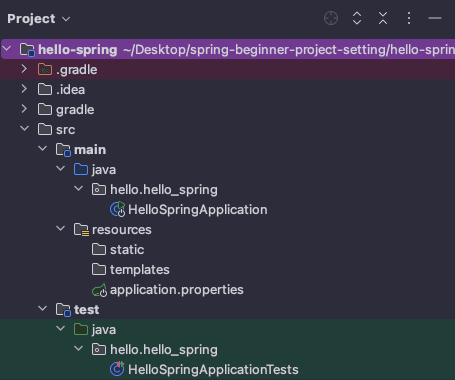The width and height of the screenshot is (455, 380).
Task: Select the .gradle folder label
Action: coord(77,70)
